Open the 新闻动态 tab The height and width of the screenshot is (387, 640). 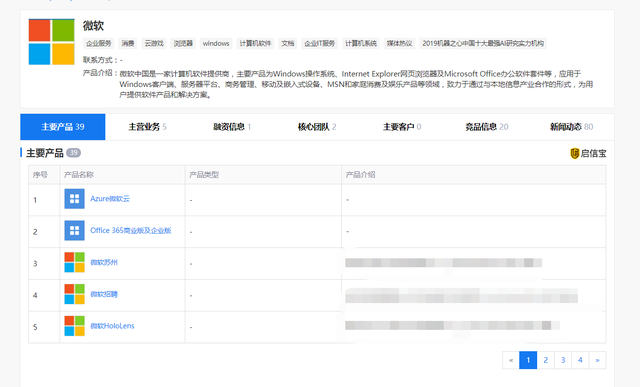tap(571, 127)
